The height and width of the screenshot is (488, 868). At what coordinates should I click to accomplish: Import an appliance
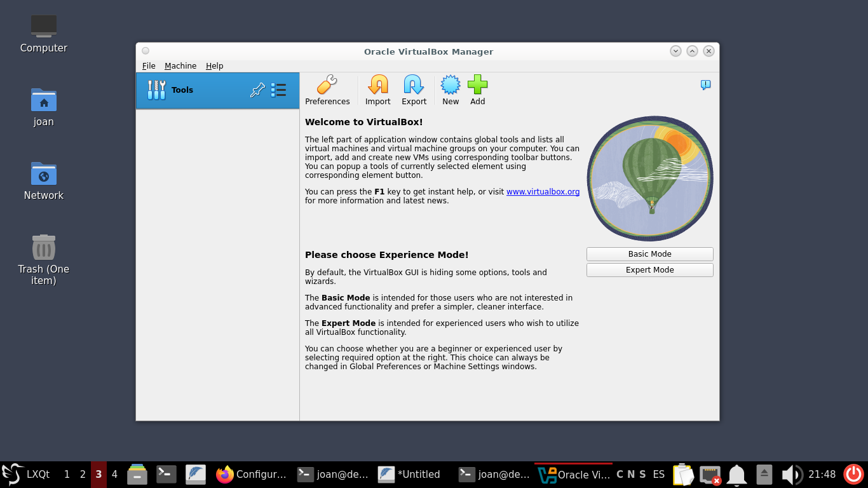(377, 89)
